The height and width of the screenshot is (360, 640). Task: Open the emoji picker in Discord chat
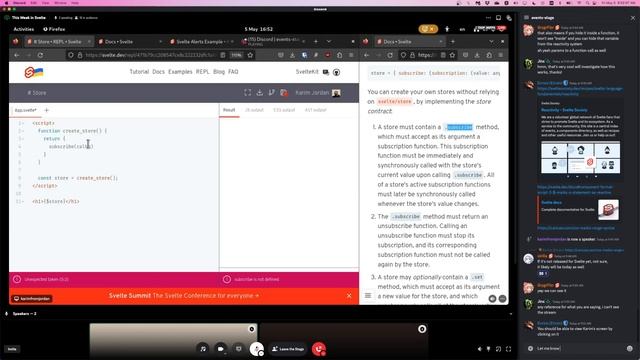pos(629,349)
